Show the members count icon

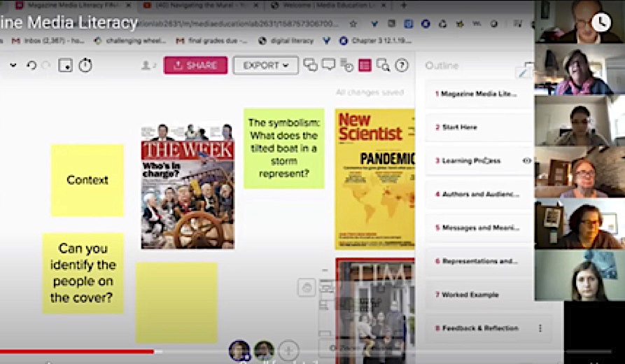point(148,65)
